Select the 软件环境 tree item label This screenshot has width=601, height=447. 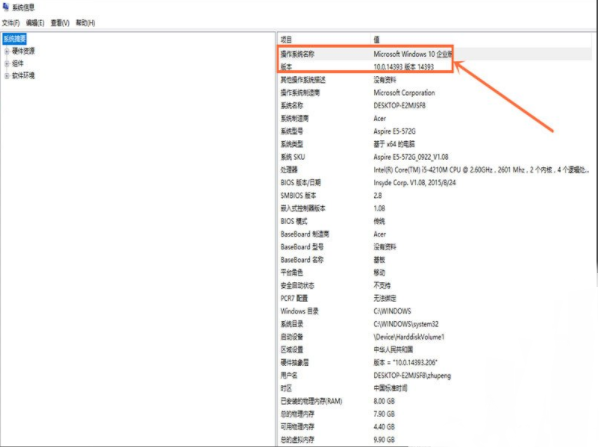[x=24, y=74]
